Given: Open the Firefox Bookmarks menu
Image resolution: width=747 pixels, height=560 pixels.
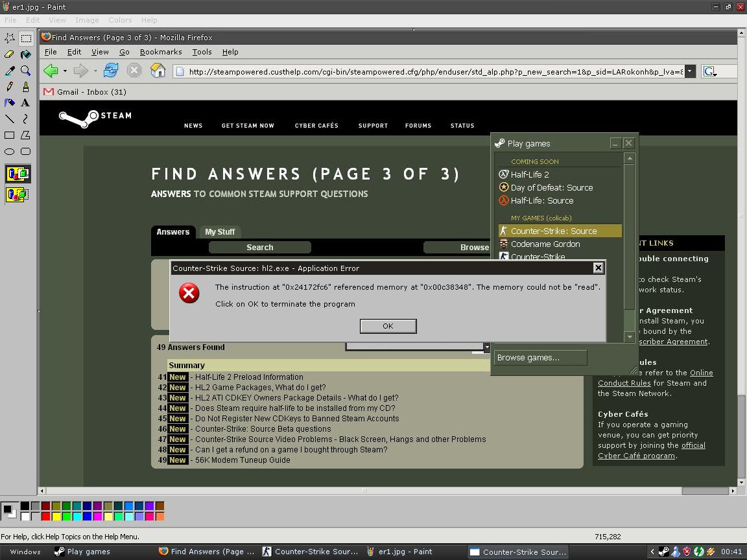Looking at the screenshot, I should [x=161, y=52].
